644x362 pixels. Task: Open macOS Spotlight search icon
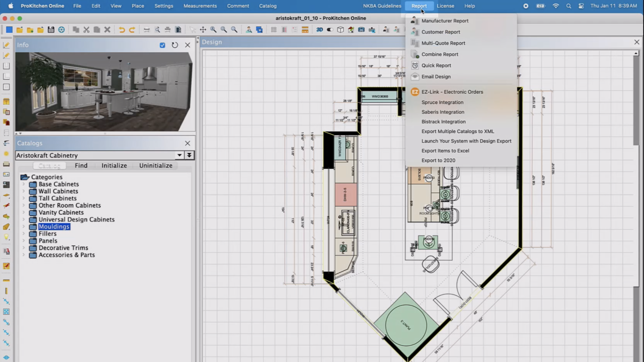coord(568,6)
